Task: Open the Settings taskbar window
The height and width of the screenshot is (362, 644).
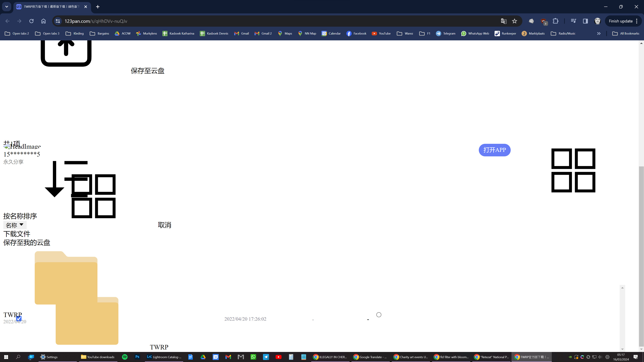Action: pos(58,357)
